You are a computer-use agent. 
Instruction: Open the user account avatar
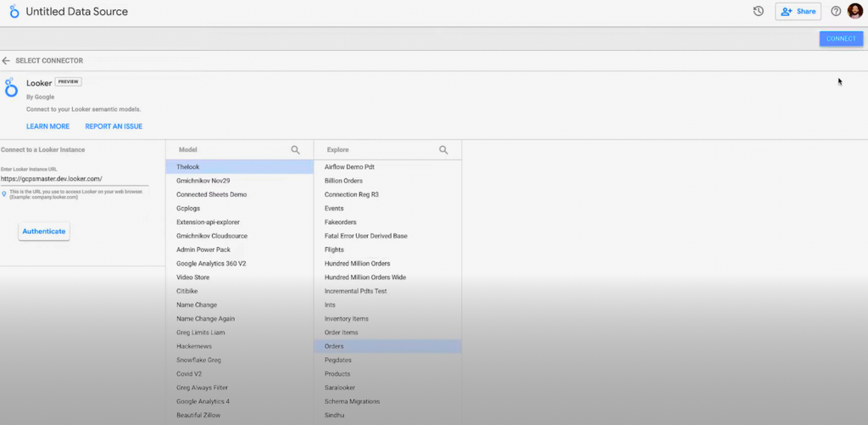click(x=855, y=11)
